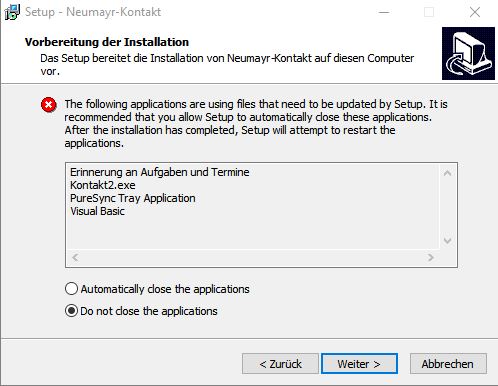The height and width of the screenshot is (386, 498).
Task: Select Visual Basic in the applications list
Action: tap(97, 211)
